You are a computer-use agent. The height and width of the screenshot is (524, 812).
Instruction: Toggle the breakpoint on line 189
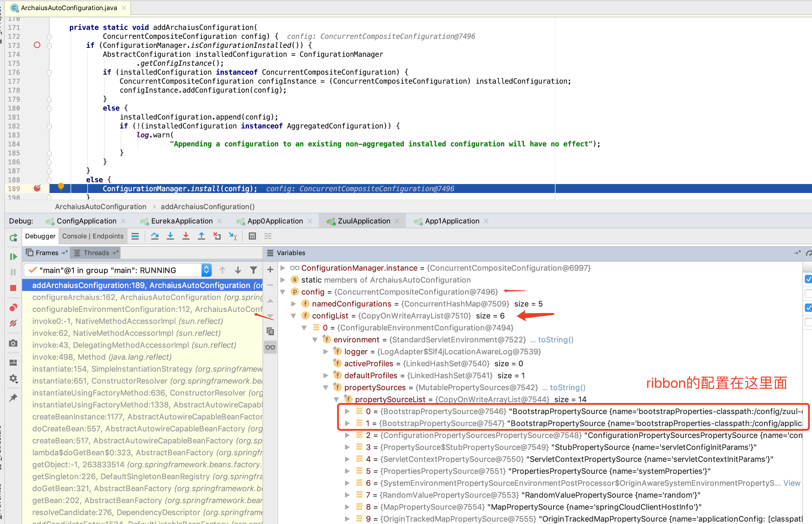pos(37,188)
